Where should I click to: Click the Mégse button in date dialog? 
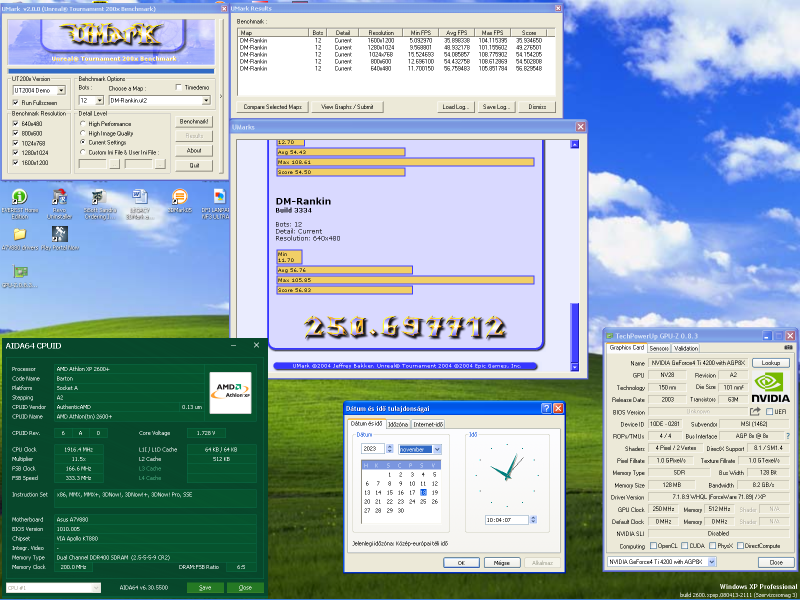[x=502, y=563]
